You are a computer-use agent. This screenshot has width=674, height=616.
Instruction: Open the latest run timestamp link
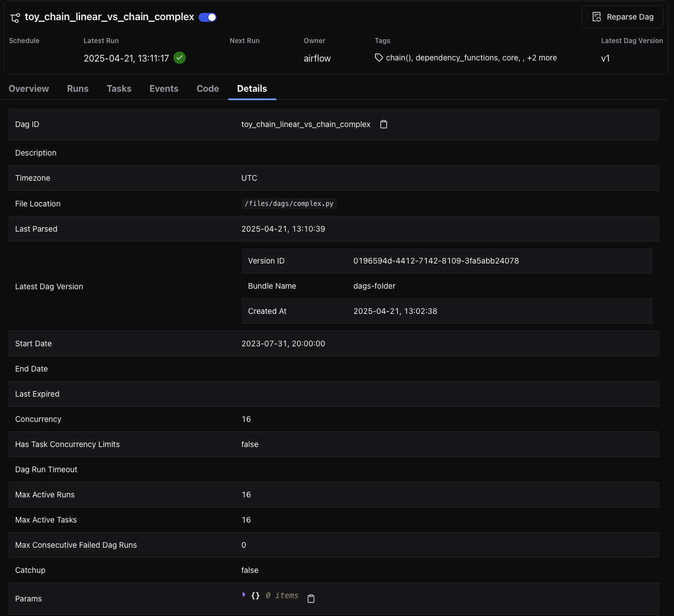(126, 58)
